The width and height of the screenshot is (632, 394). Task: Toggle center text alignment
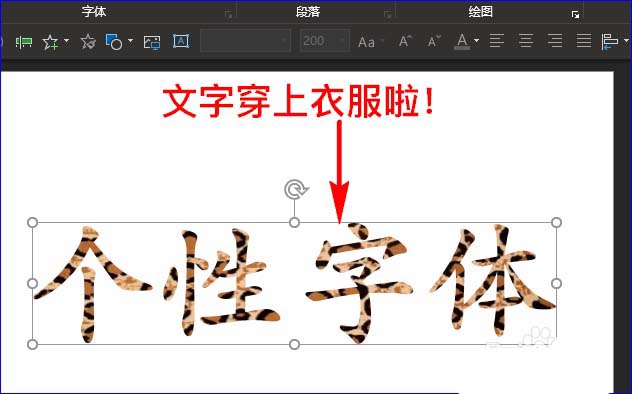click(526, 41)
